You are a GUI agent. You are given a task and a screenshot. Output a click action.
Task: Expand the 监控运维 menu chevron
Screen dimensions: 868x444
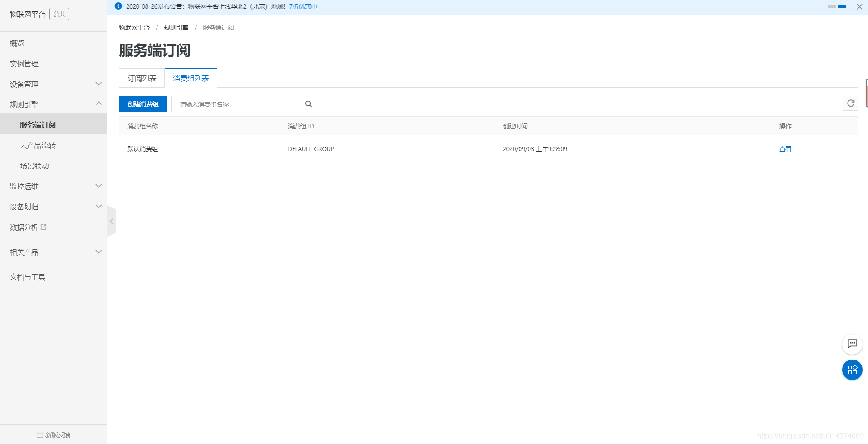tap(98, 186)
